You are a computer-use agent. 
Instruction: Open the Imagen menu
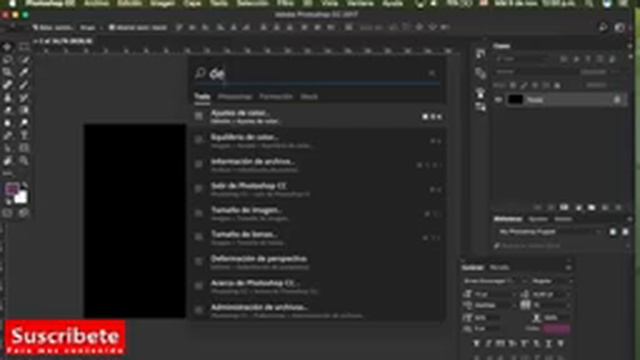(162, 4)
